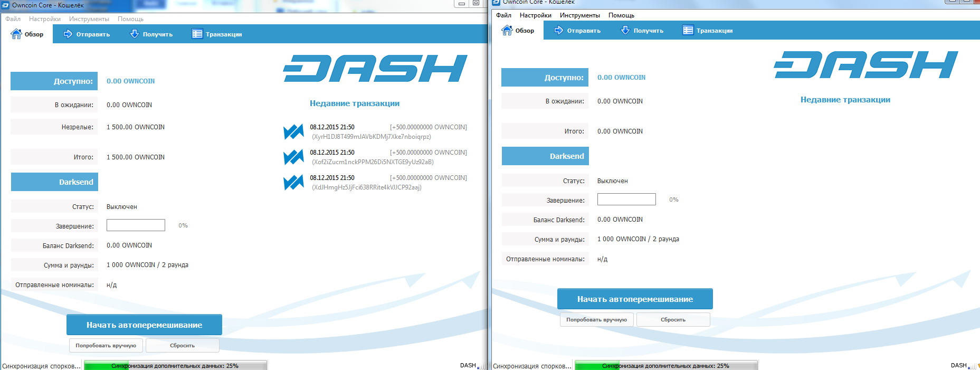Image resolution: width=980 pixels, height=370 pixels.
Task: Switch to Транзакции in the right window
Action: pos(708,31)
